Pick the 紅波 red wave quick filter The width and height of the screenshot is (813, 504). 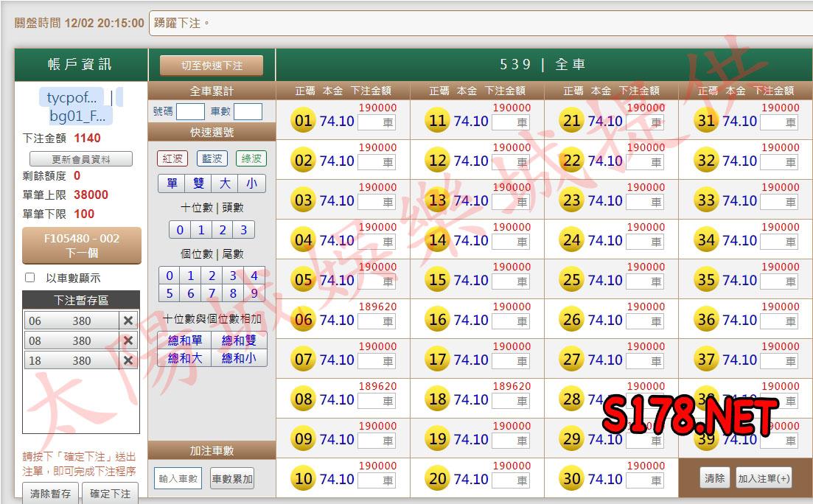[172, 158]
